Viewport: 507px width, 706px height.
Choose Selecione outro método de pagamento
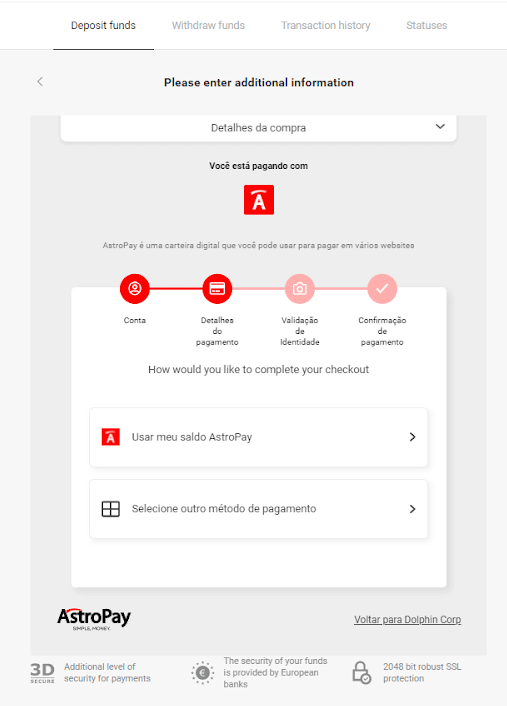point(258,509)
